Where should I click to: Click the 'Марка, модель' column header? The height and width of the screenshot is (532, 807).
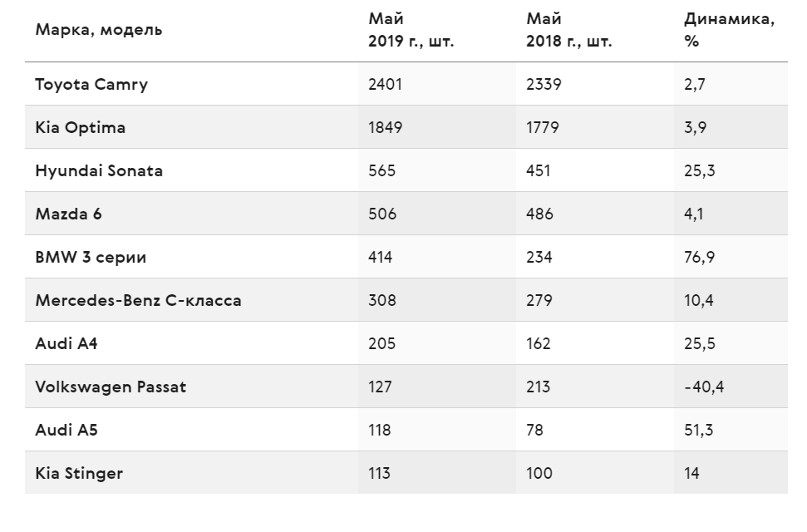pos(98,30)
